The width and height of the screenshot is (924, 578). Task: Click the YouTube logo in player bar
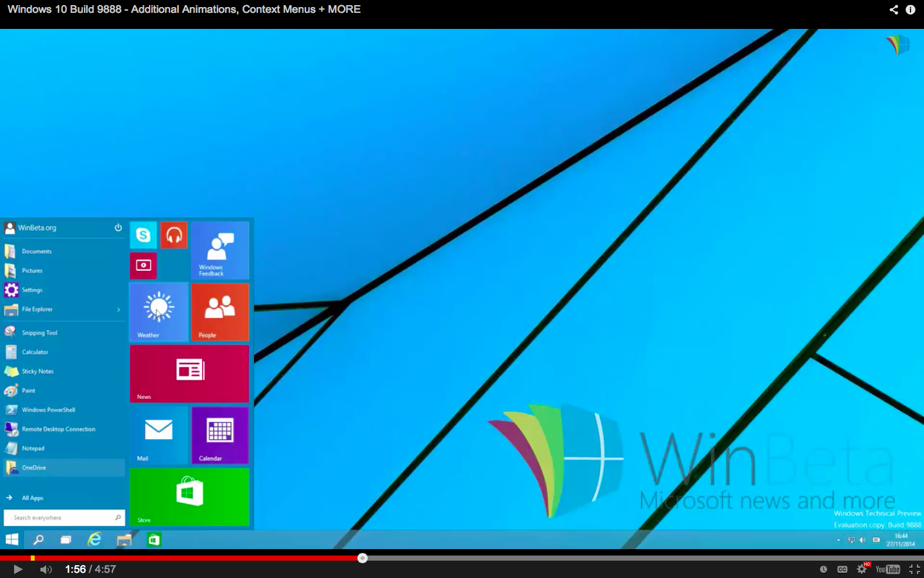click(888, 569)
